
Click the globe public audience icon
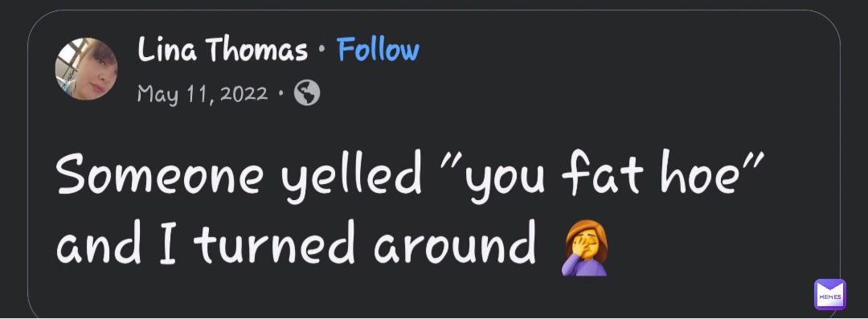pyautogui.click(x=307, y=93)
